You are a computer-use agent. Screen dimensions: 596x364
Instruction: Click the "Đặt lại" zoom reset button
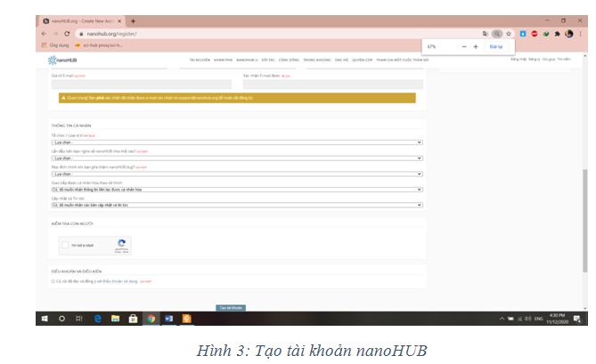click(x=496, y=45)
